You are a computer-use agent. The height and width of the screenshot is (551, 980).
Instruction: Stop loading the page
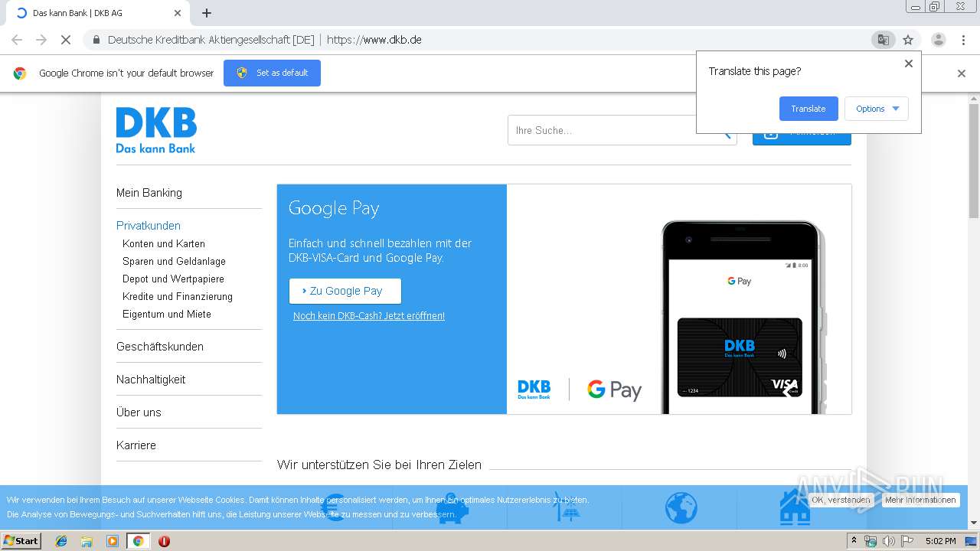66,40
